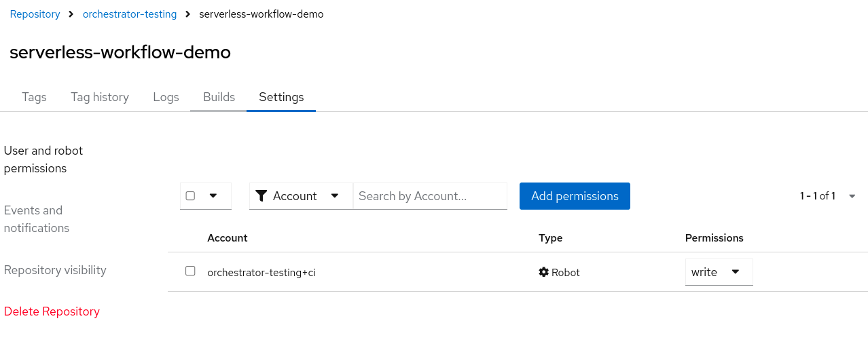Follow the Repository breadcrumb link
The image size is (868, 344).
click(35, 14)
